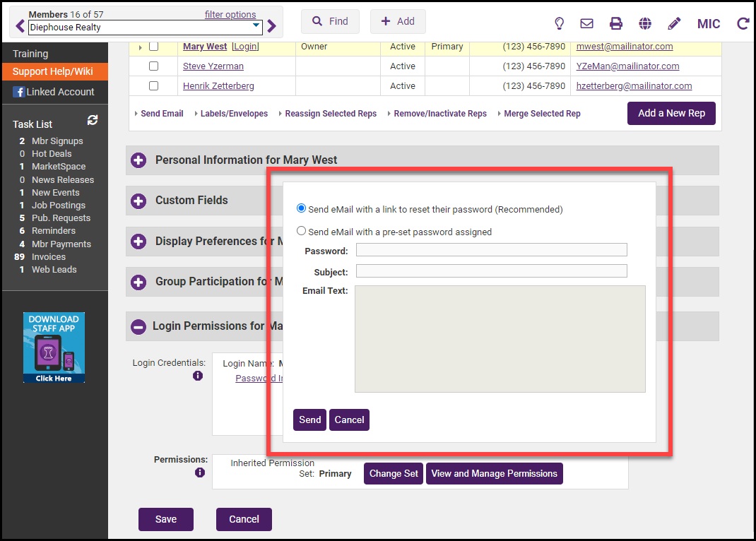This screenshot has width=756, height=541.
Task: Select reset password link email option
Action: [x=302, y=209]
